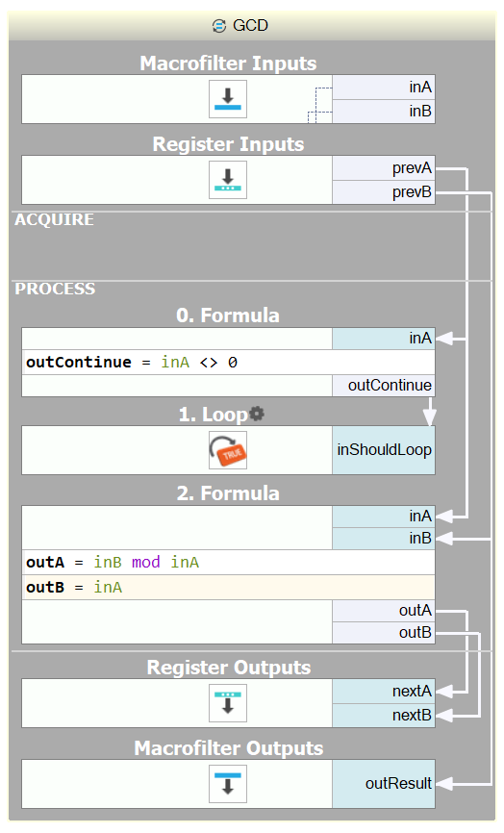504x833 pixels.
Task: Select the prevB register input port
Action: [x=384, y=192]
